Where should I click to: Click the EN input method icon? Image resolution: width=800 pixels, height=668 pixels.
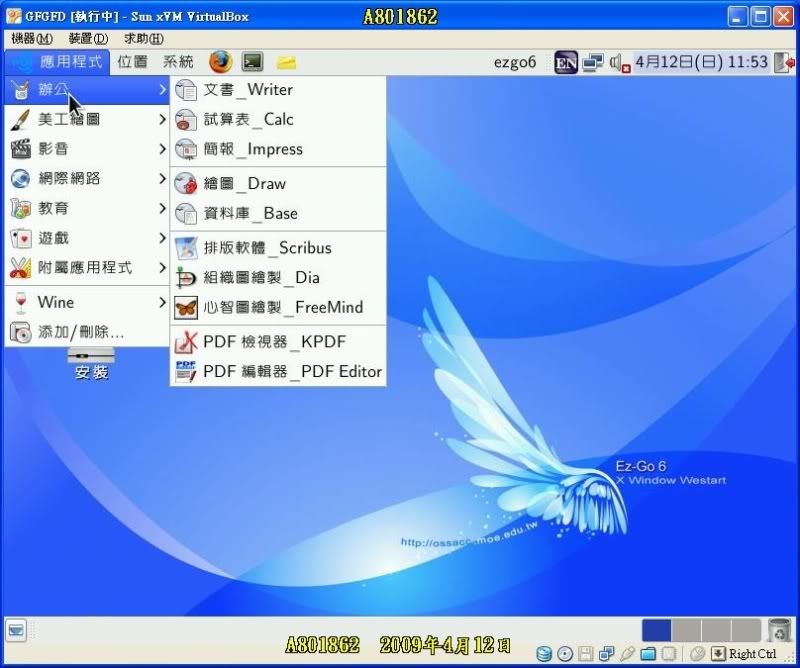tap(566, 63)
